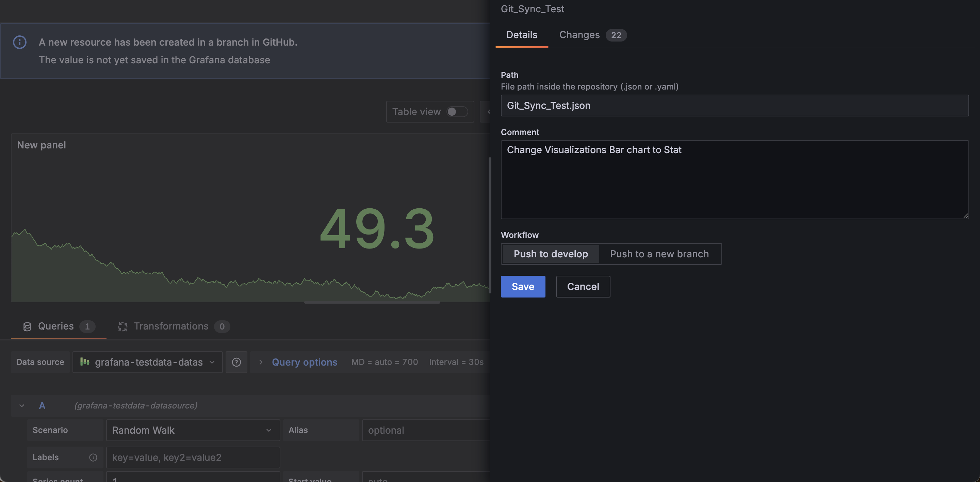Click the Save button
This screenshot has width=980, height=482.
(x=523, y=287)
